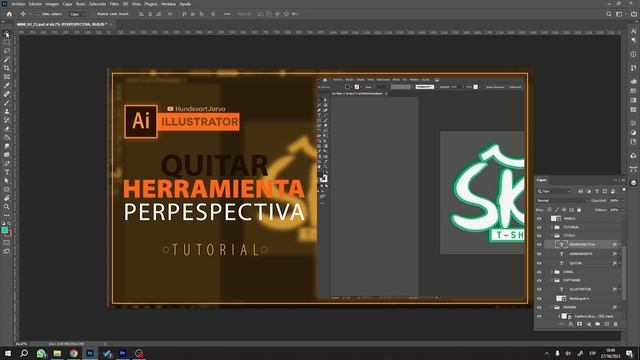This screenshot has width=640, height=360.
Task: Open Chrome from the taskbar
Action: [x=73, y=353]
